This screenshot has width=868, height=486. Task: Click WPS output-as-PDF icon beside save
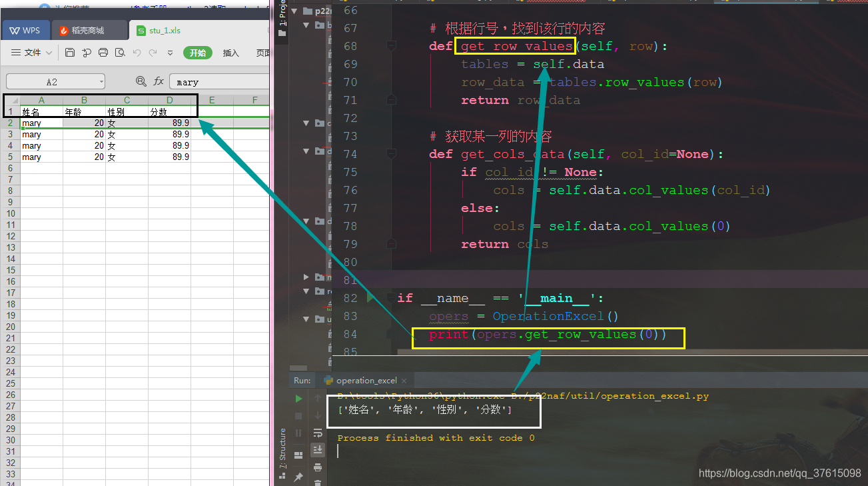click(x=87, y=53)
